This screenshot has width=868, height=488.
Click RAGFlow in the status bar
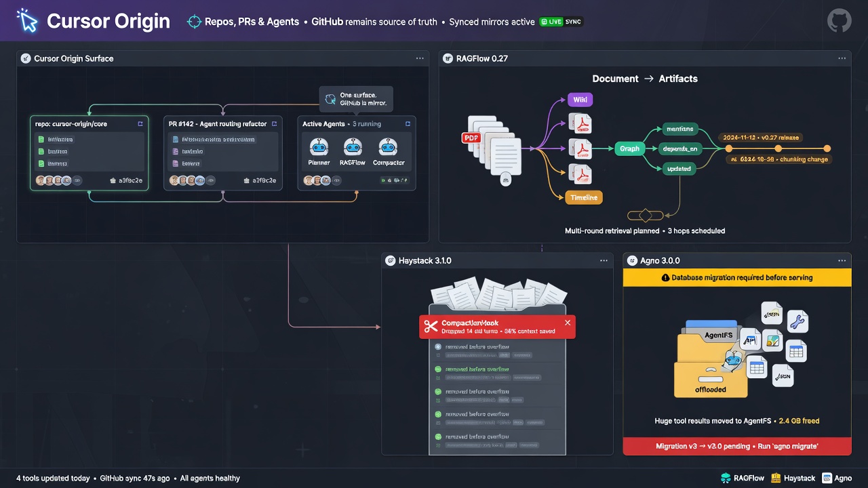(x=743, y=478)
